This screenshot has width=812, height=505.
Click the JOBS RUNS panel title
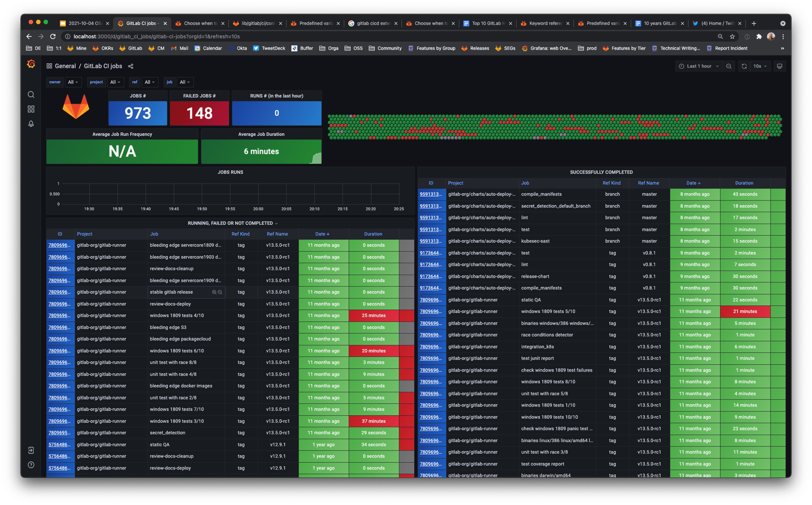pyautogui.click(x=230, y=172)
